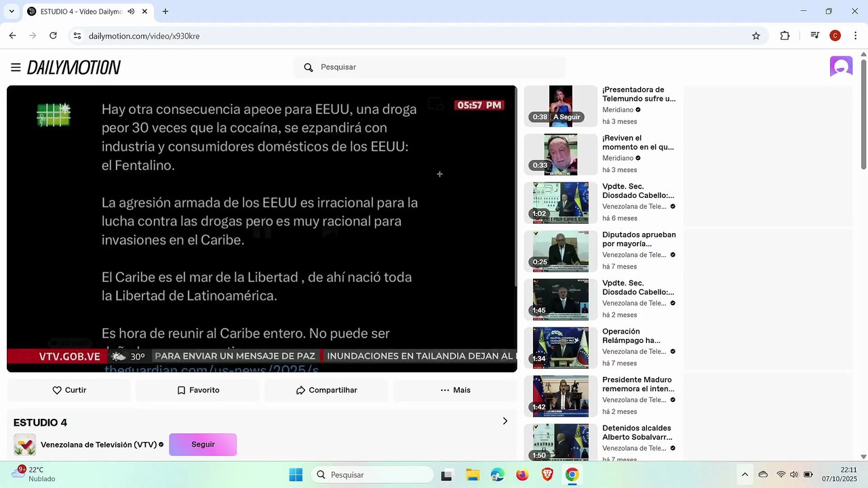This screenshot has width=868, height=488.
Task: Open the purple user account icon
Action: click(841, 66)
